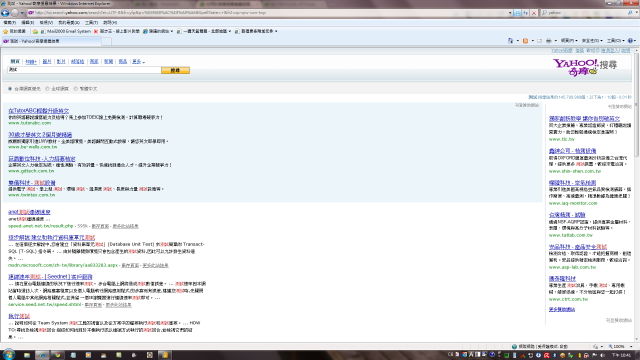Open the Favorites menu (A)
The image size is (640, 360).
[69, 22]
